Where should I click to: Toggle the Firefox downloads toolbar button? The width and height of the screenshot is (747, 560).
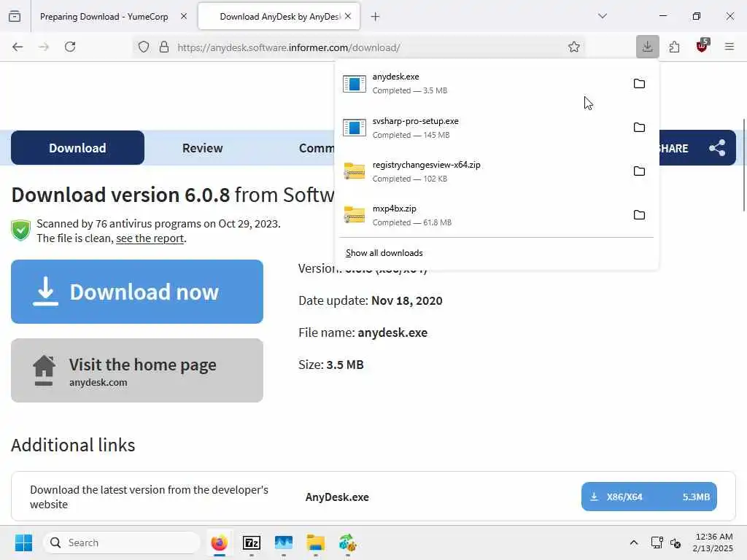(x=648, y=47)
